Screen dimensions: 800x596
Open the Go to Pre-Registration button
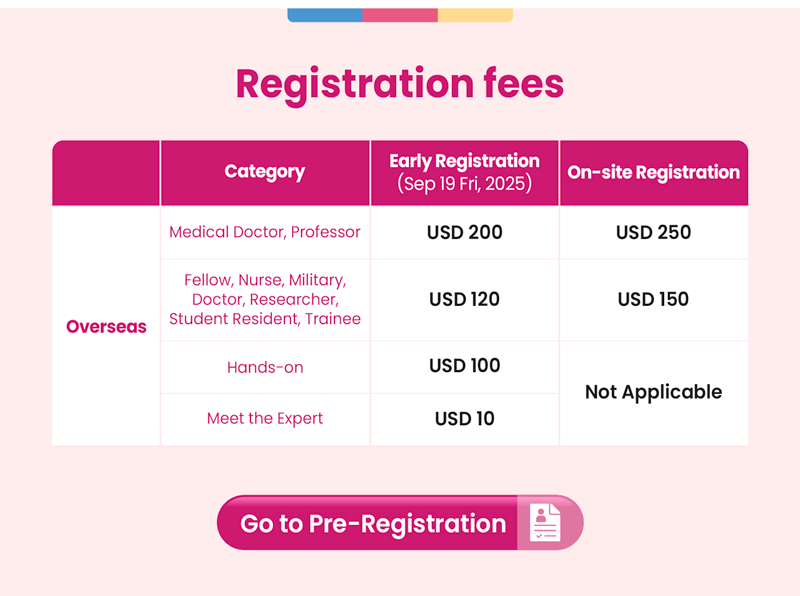pyautogui.click(x=400, y=523)
